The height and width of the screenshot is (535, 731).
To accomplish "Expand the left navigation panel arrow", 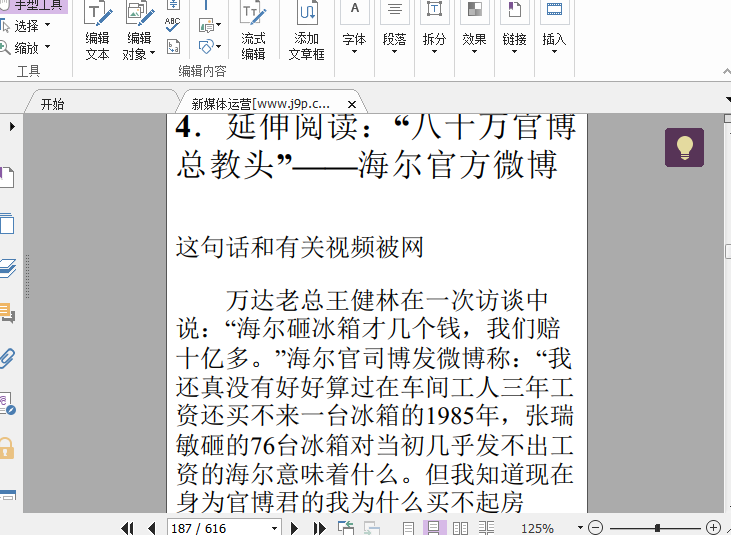I will (12, 126).
